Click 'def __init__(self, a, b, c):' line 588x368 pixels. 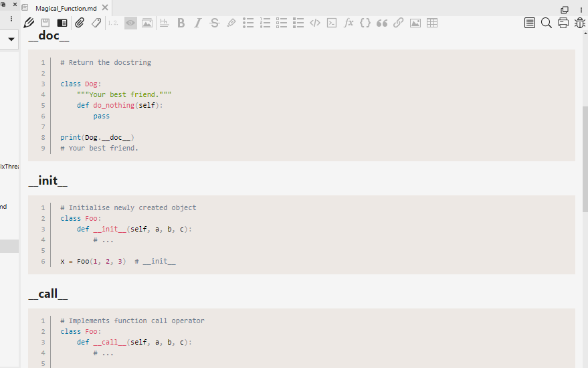(134, 229)
